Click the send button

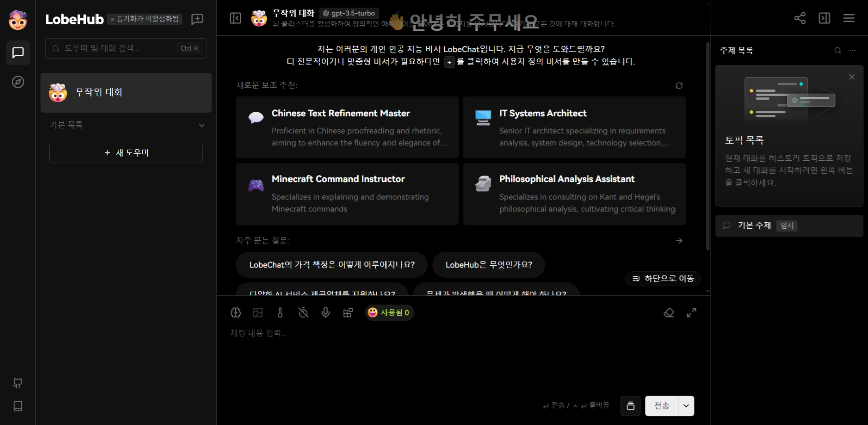(x=662, y=406)
